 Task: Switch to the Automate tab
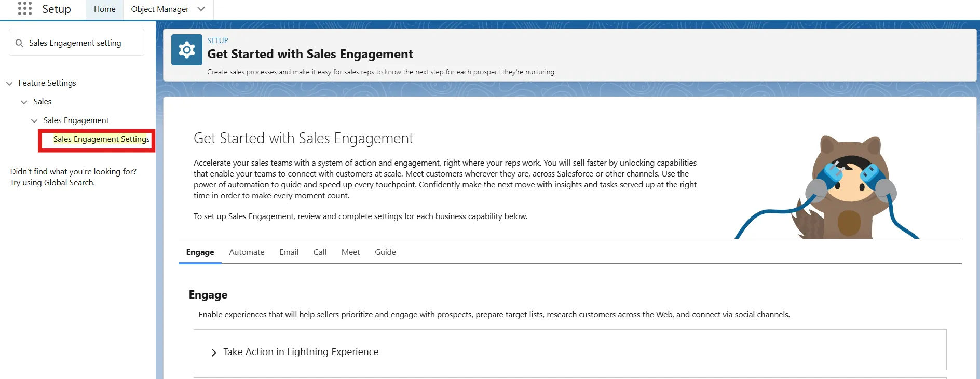pyautogui.click(x=247, y=252)
